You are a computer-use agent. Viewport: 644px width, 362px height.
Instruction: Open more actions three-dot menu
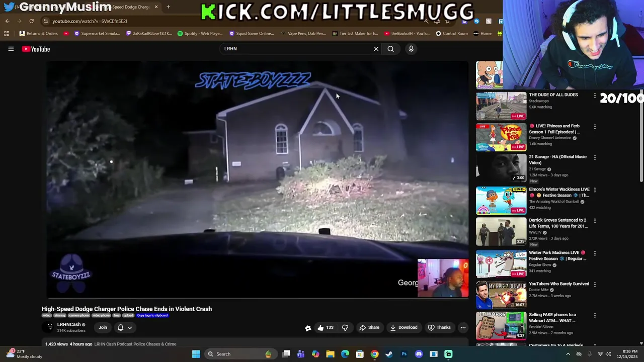coord(463,327)
